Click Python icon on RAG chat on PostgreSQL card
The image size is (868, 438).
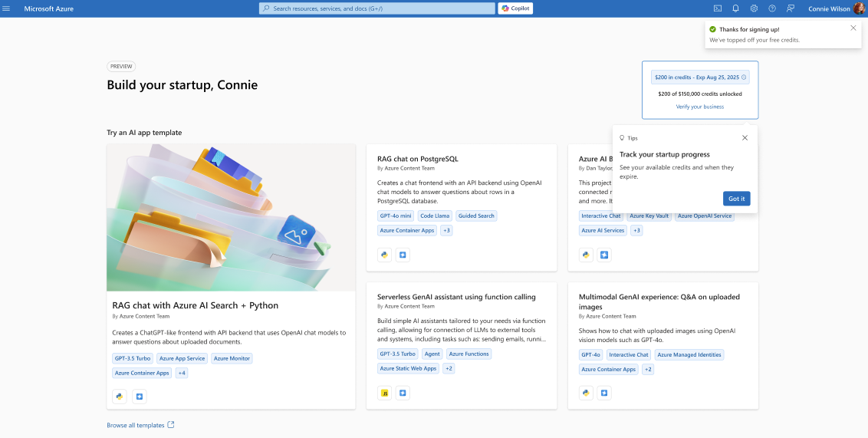click(384, 255)
